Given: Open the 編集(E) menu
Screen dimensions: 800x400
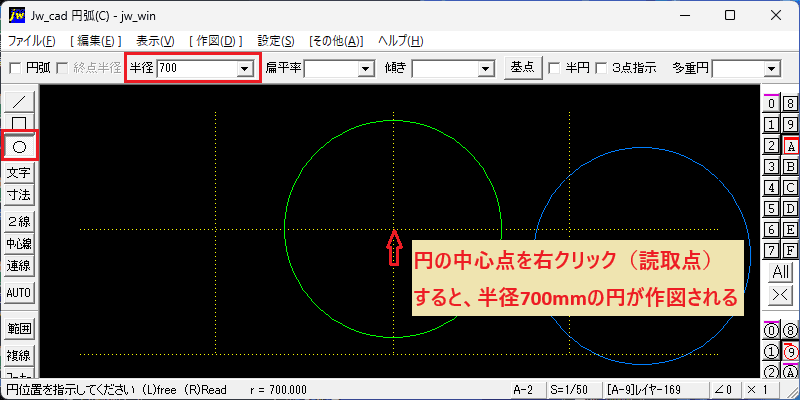Looking at the screenshot, I should pyautogui.click(x=96, y=41).
